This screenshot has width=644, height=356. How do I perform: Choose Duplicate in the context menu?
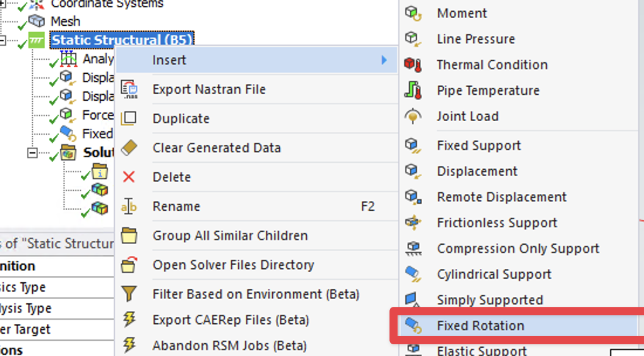181,118
